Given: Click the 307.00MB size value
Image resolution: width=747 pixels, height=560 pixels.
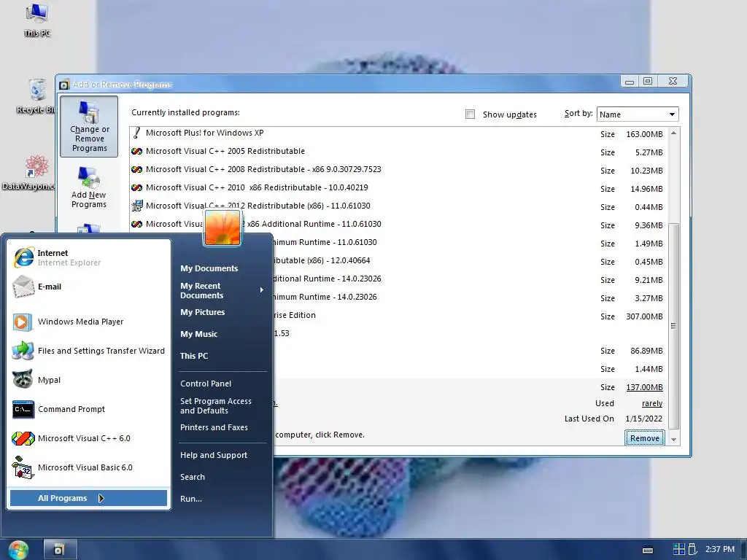Looking at the screenshot, I should pos(644,316).
